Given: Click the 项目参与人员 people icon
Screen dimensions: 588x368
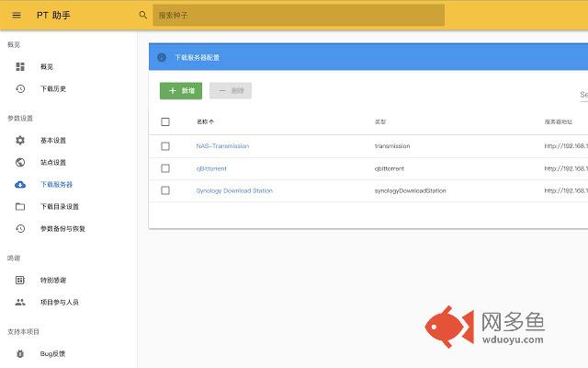Looking at the screenshot, I should point(20,303).
